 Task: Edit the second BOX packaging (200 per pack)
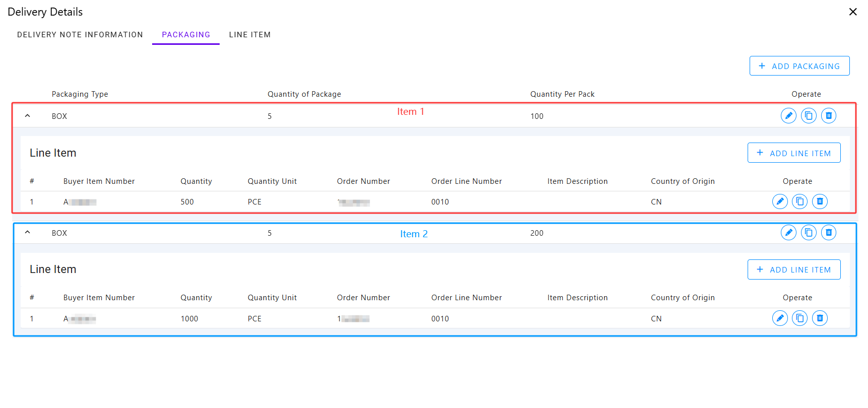[x=788, y=233]
